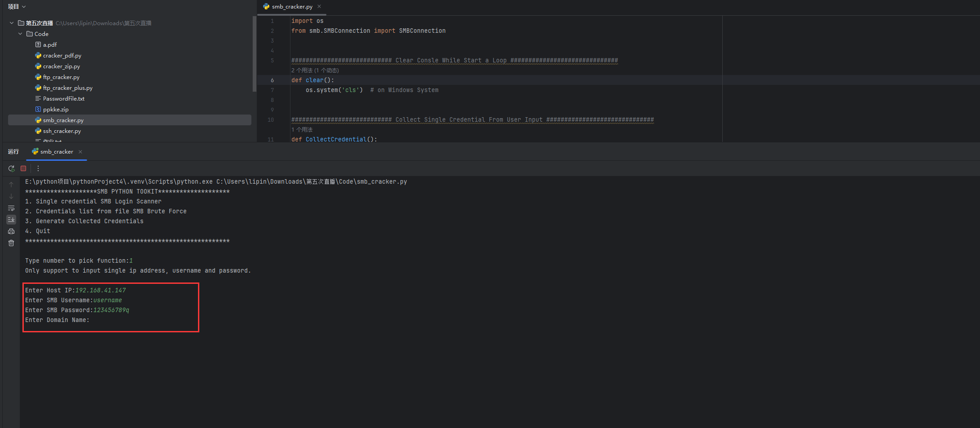980x428 pixels.
Task: Toggle scroll to end of console
Action: tap(11, 220)
